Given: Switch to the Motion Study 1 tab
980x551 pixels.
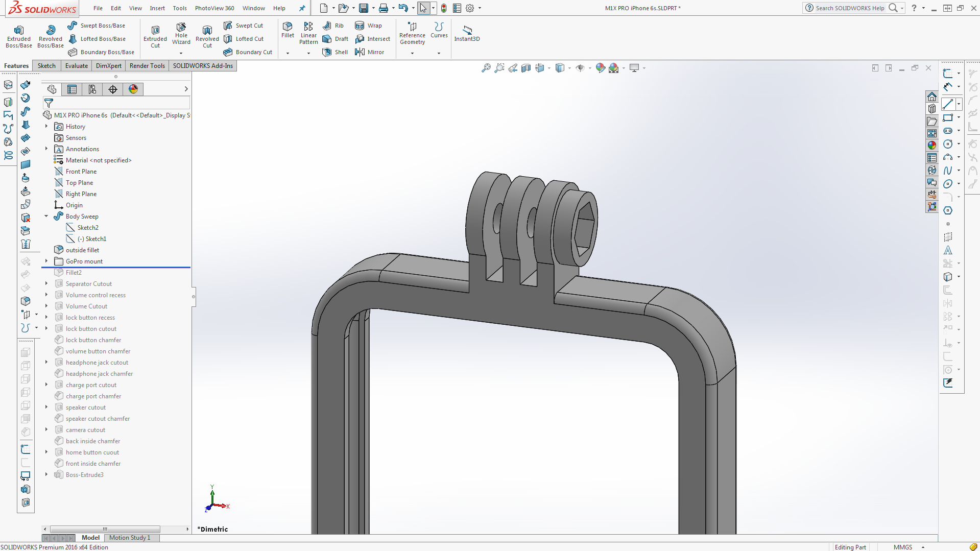Looking at the screenshot, I should [130, 538].
